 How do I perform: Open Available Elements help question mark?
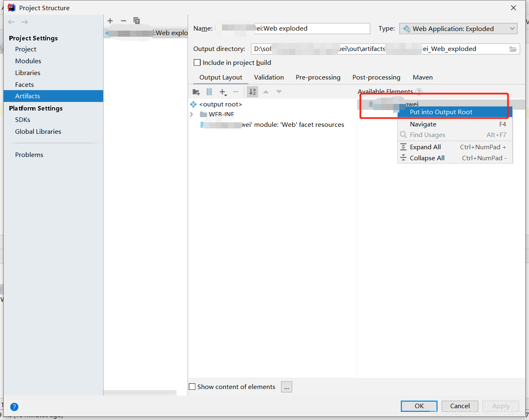(419, 92)
